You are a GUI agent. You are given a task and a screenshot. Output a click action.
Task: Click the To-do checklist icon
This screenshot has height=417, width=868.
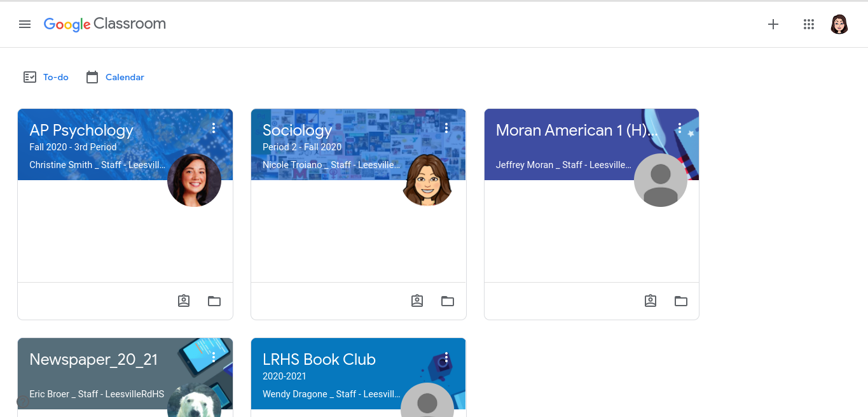[x=30, y=77]
